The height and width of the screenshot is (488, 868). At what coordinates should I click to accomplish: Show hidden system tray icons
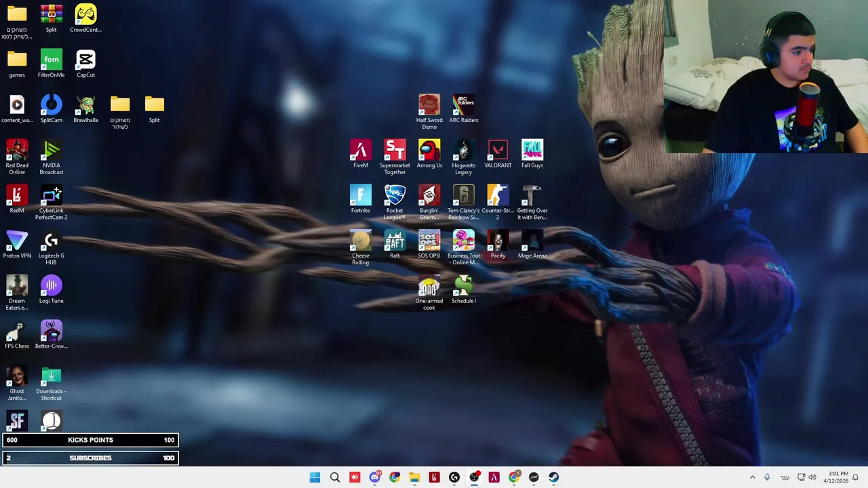coord(752,477)
